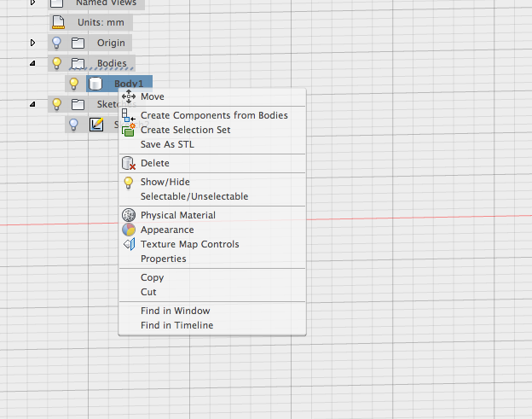Select Find in Timeline
Screen dimensions: 532x419
pyautogui.click(x=212, y=326)
